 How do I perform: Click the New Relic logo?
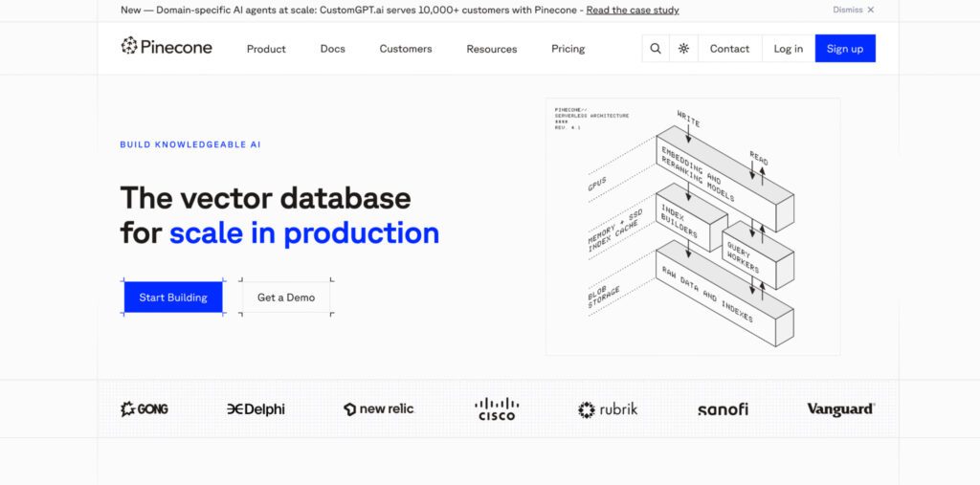(379, 409)
